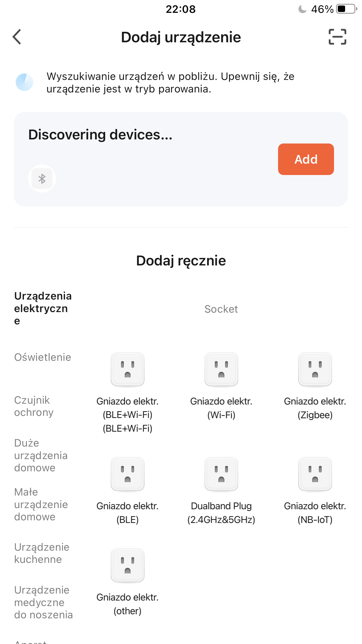Select Gniazdo elektr. (BLE+Wi-Fi) socket icon
362x644 pixels.
pyautogui.click(x=127, y=369)
